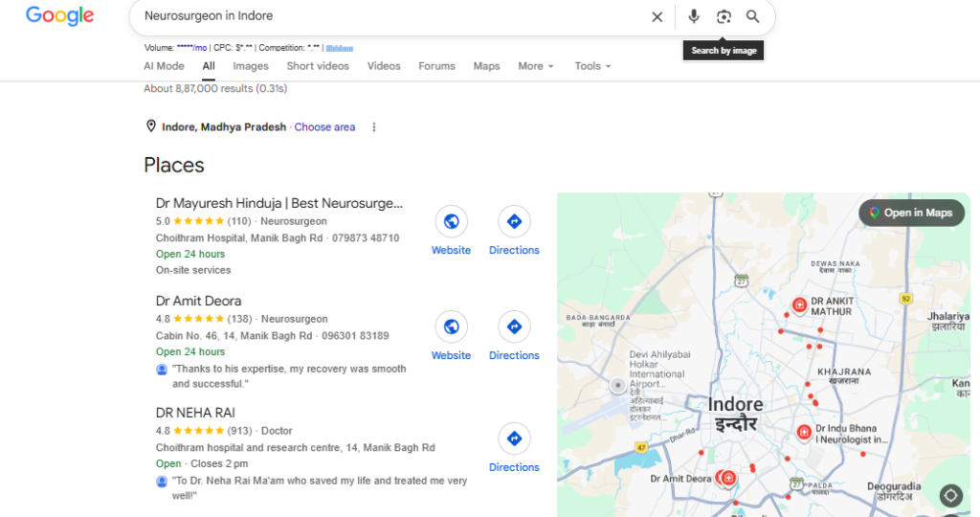Click phone number 096301 83189
Viewport: 980px width, 517px height.
point(356,336)
